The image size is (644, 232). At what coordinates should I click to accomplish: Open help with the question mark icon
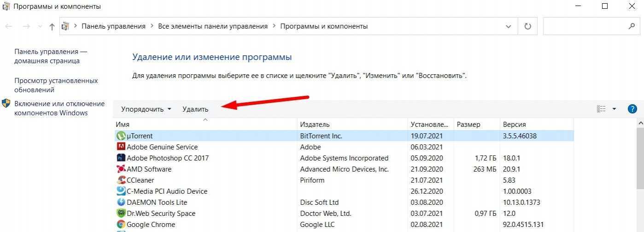pyautogui.click(x=632, y=109)
